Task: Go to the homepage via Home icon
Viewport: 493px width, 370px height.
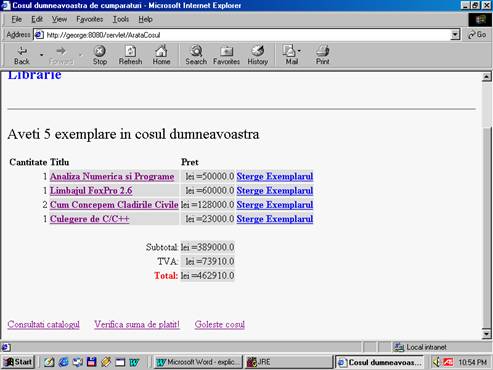Action: [161, 55]
